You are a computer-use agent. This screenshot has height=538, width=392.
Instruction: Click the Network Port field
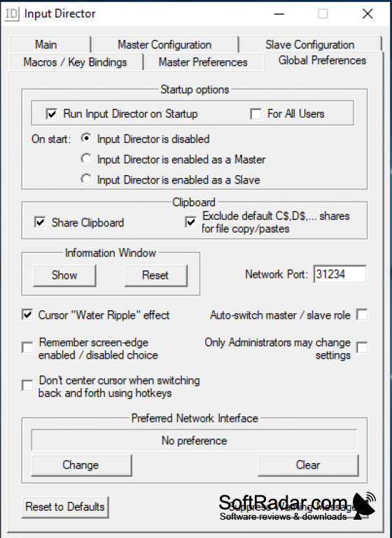pyautogui.click(x=340, y=274)
